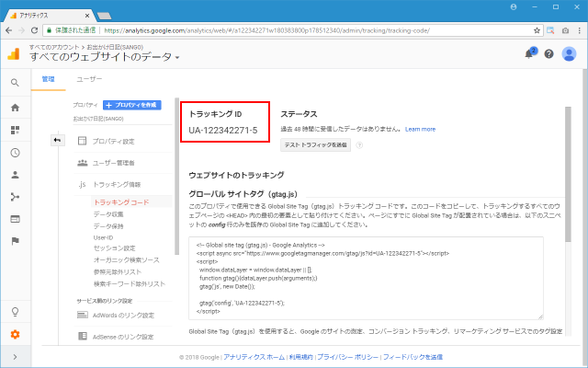Open the Audience person icon
Viewport: 588px width, 368px height.
click(15, 174)
